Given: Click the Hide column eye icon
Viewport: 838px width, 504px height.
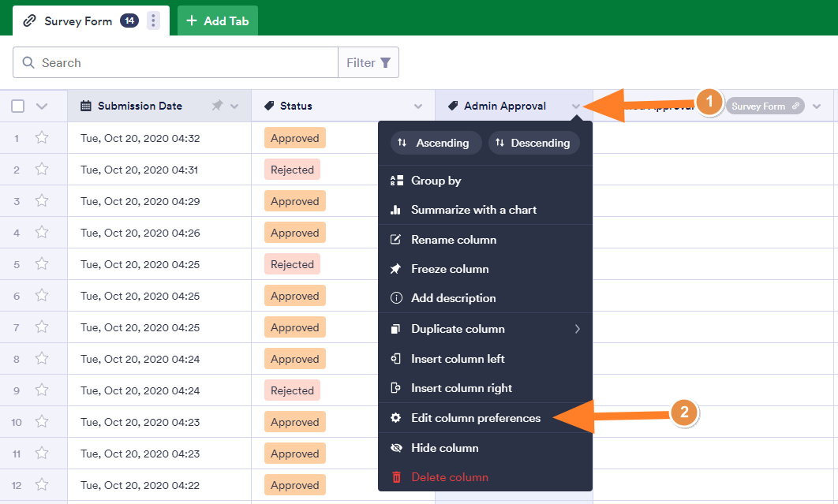Looking at the screenshot, I should coord(396,448).
